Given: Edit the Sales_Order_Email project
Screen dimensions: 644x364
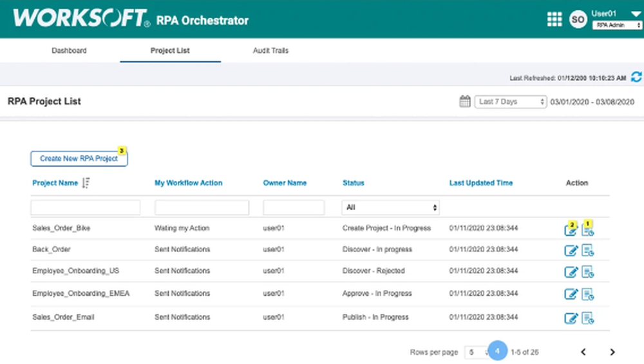Looking at the screenshot, I should [571, 318].
